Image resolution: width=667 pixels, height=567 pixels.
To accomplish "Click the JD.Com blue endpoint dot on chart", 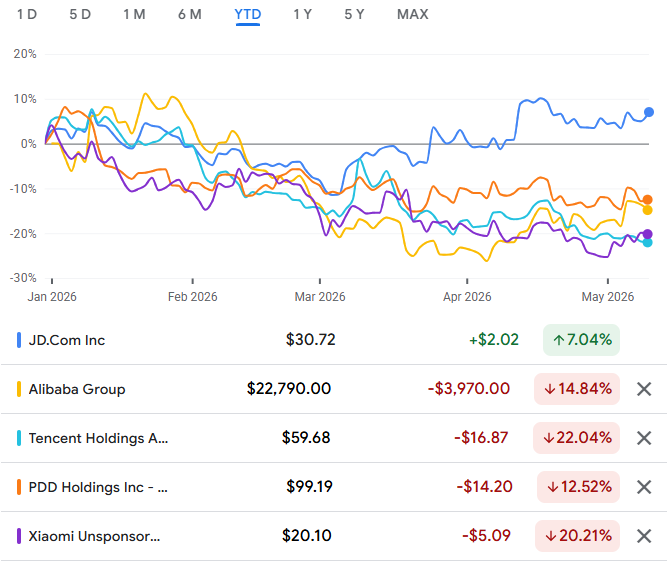I will point(649,112).
